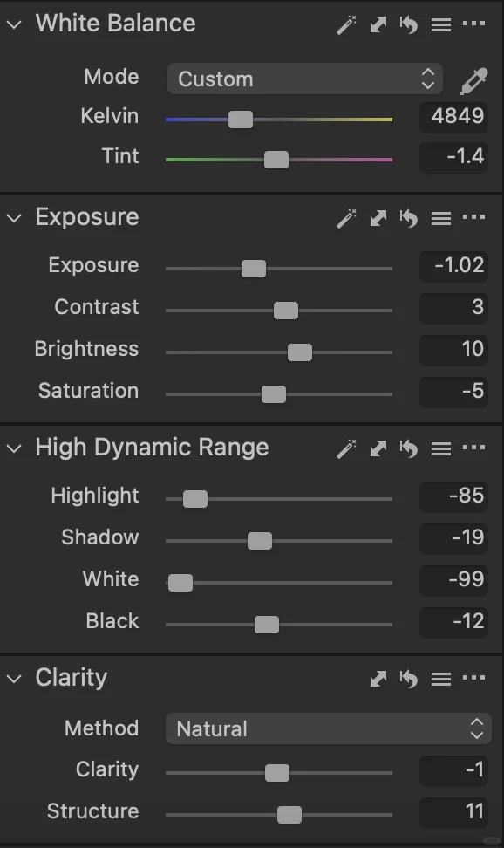The height and width of the screenshot is (848, 504).
Task: Reset Clarity tool adjustments icon
Action: point(409,679)
